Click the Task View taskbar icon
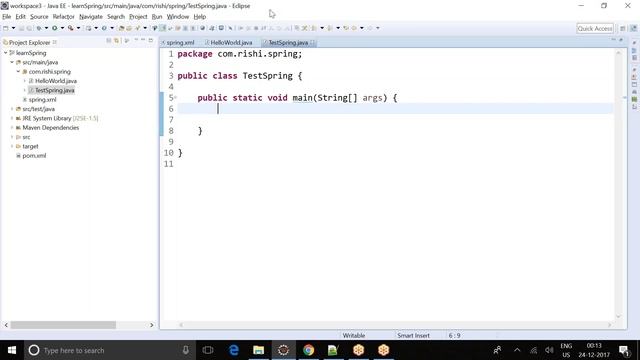This screenshot has width=640, height=360. click(x=208, y=350)
